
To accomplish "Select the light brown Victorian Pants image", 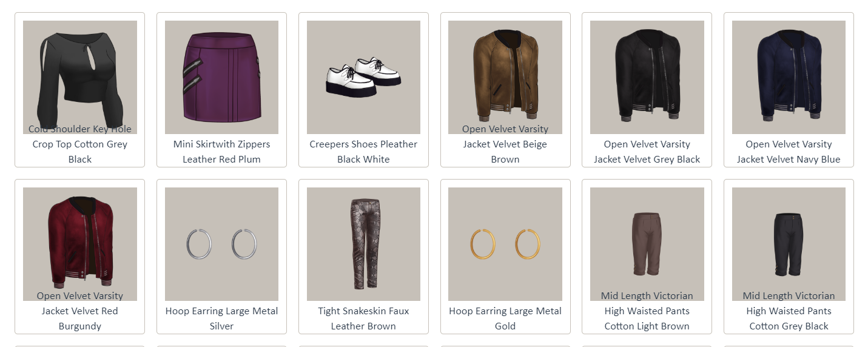I will [x=647, y=244].
